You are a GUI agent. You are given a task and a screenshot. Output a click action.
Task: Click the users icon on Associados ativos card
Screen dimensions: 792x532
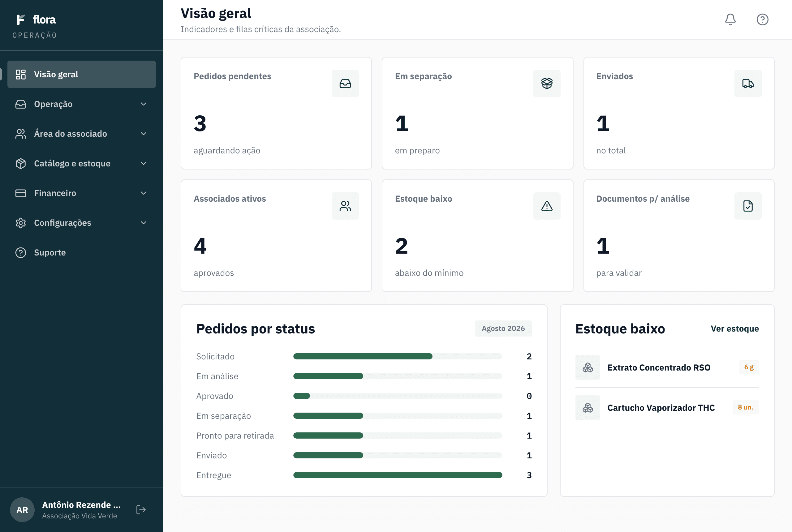coord(345,206)
